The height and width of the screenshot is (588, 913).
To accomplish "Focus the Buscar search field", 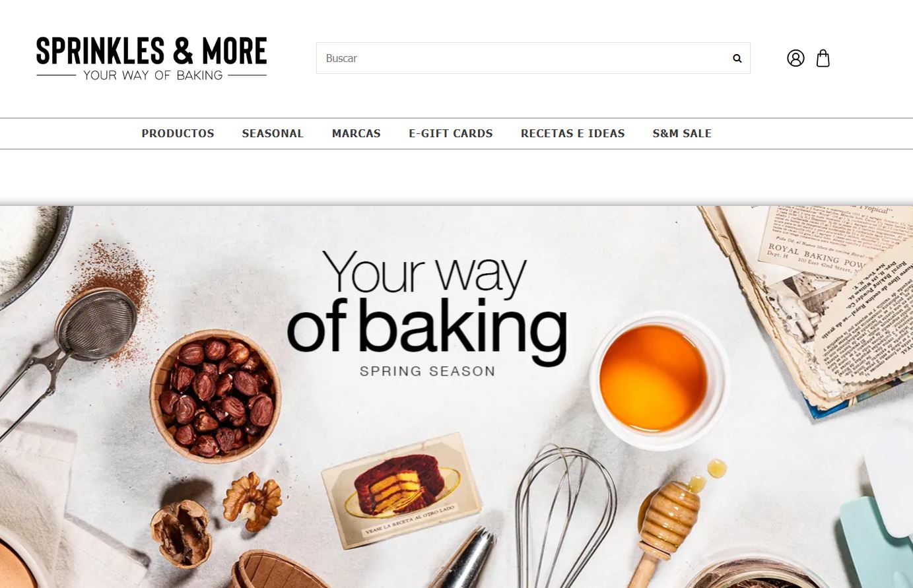I will point(533,58).
